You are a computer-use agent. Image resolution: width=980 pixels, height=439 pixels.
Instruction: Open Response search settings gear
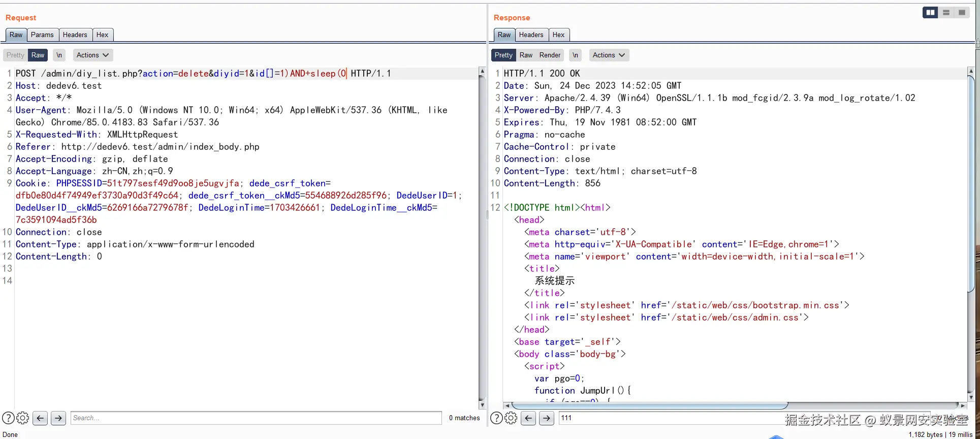tap(511, 418)
